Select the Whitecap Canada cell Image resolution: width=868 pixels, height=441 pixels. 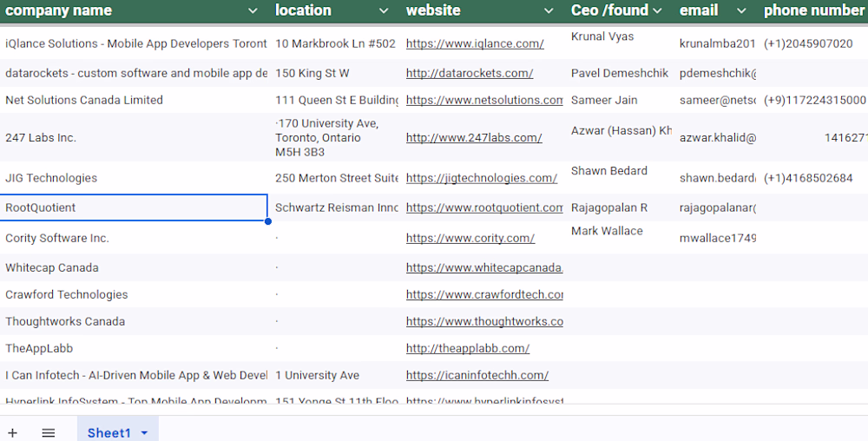(x=134, y=267)
